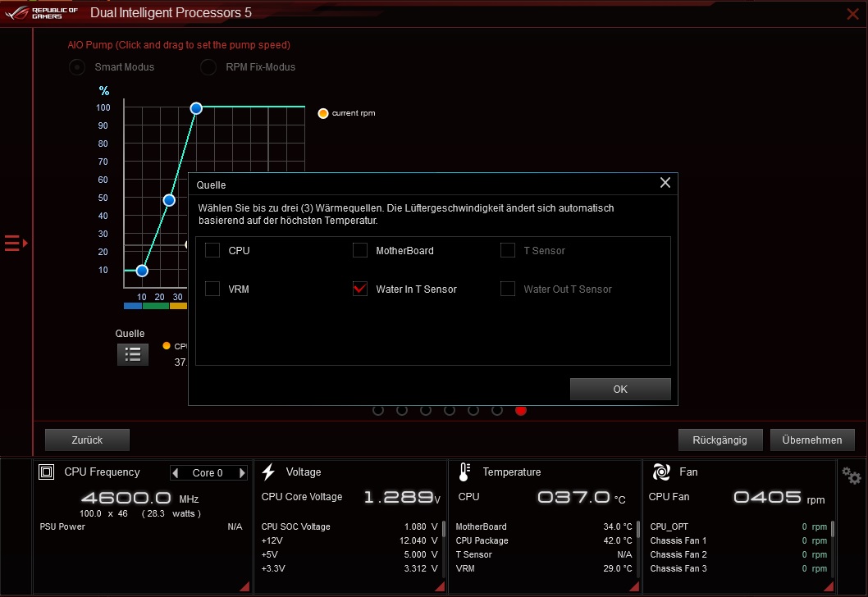Image resolution: width=868 pixels, height=597 pixels.
Task: Select RPM Fix-Modus radio button
Action: point(208,67)
